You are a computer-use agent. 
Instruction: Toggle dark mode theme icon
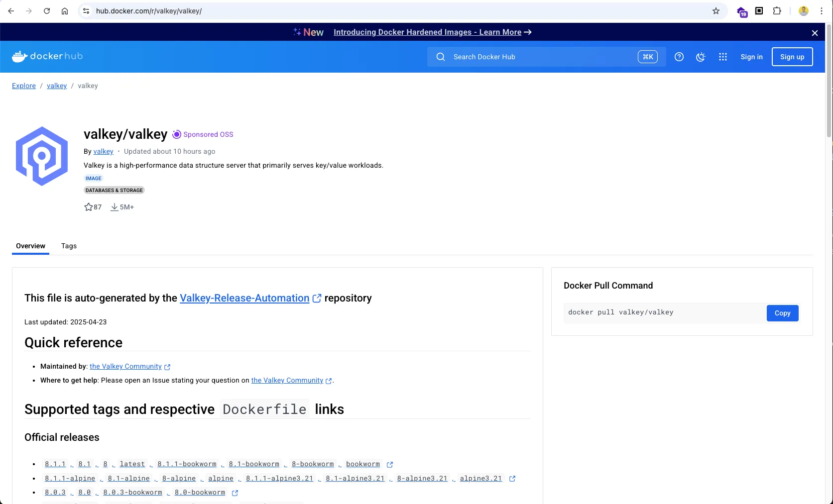tap(701, 57)
